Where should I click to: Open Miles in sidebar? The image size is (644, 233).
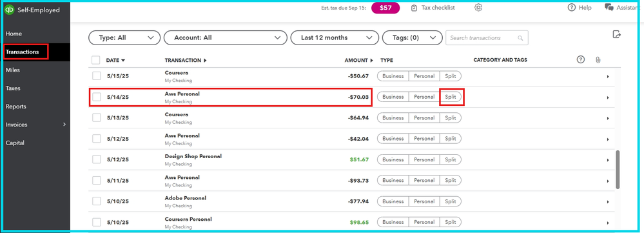point(13,70)
